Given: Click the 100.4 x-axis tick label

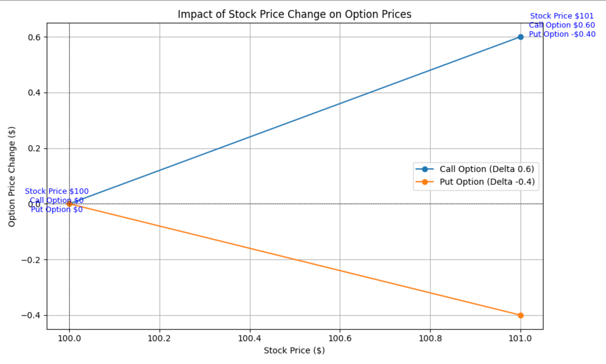Looking at the screenshot, I should (x=250, y=339).
